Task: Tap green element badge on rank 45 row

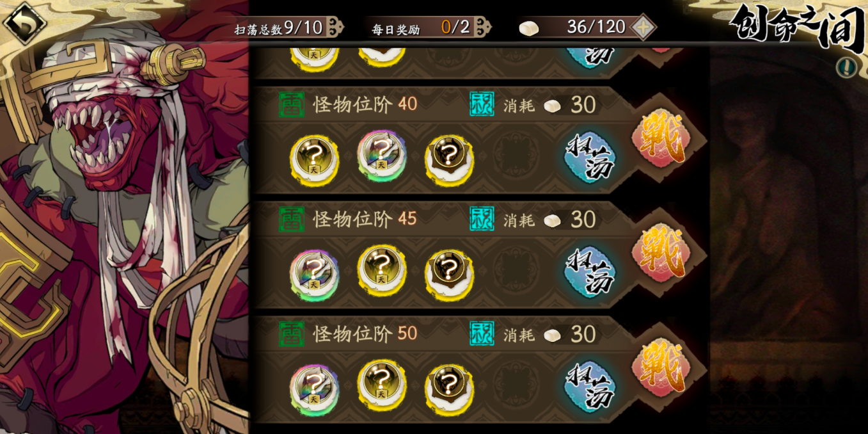Action: tap(292, 220)
